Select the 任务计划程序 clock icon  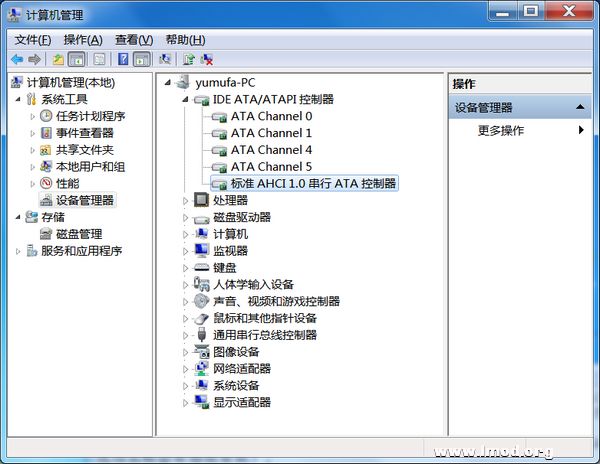pos(46,116)
